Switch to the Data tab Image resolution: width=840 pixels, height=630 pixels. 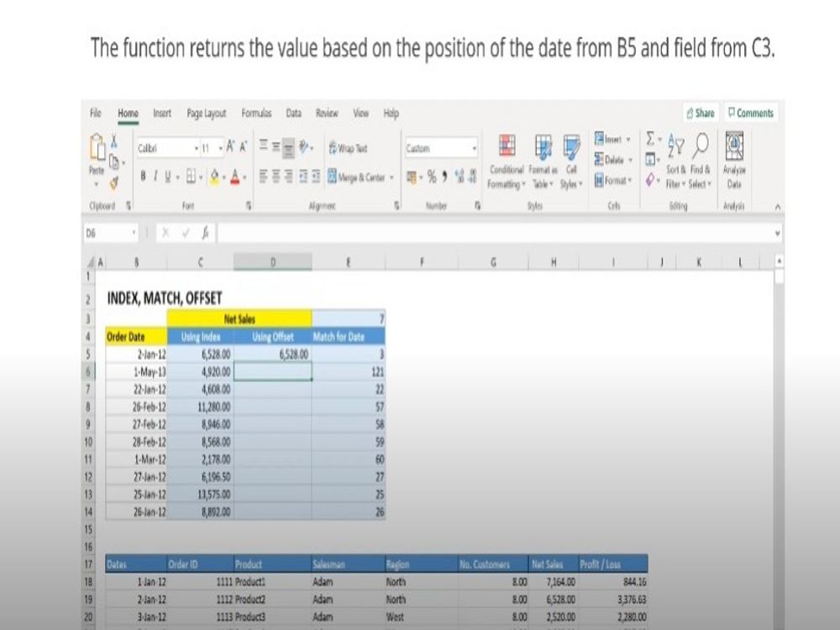pyautogui.click(x=293, y=113)
